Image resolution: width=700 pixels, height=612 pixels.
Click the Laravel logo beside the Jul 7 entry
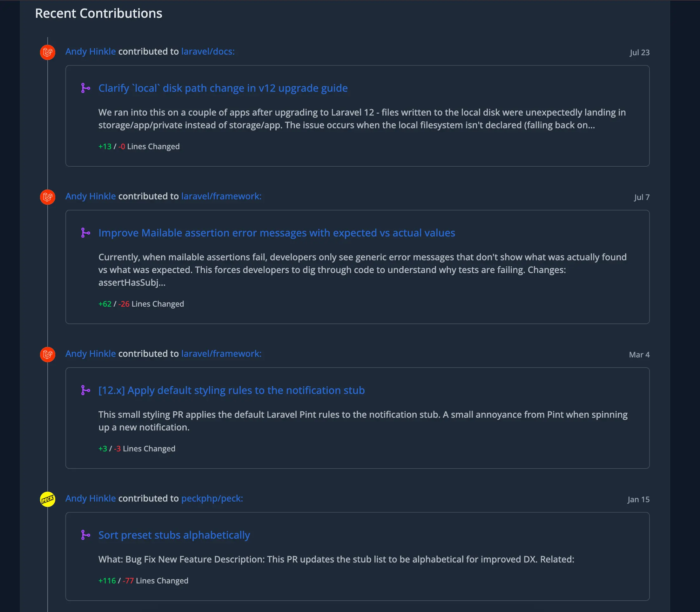[47, 197]
